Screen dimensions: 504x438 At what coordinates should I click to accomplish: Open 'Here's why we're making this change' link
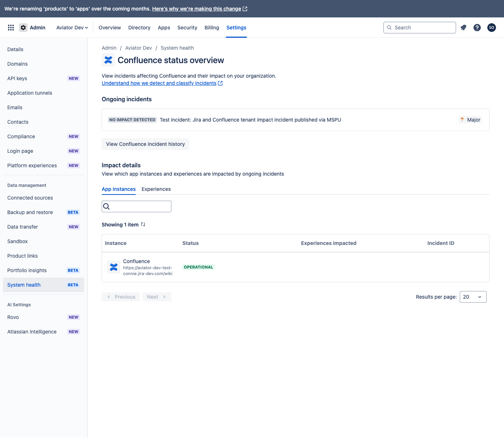(196, 9)
